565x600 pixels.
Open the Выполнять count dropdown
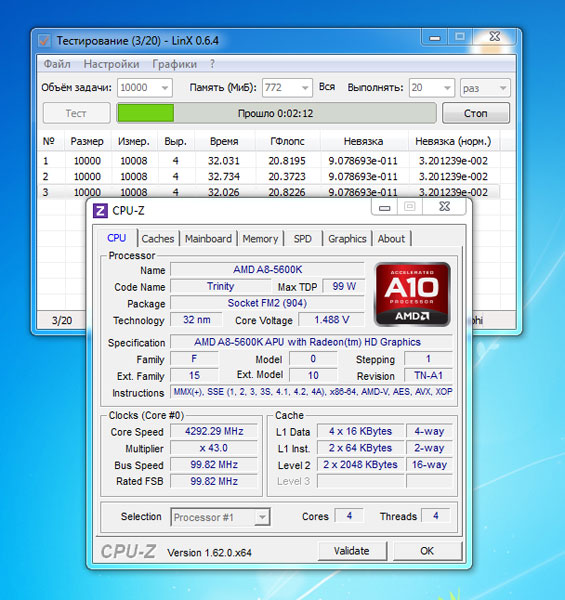(447, 88)
